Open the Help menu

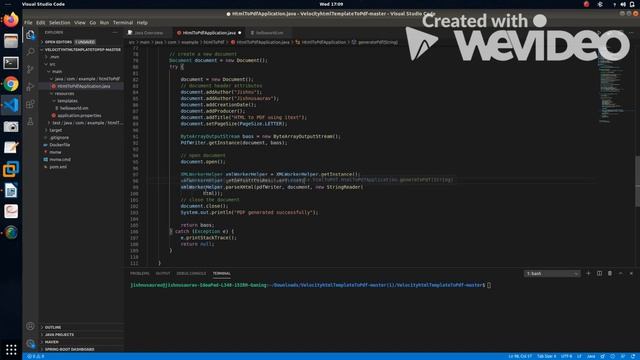pyautogui.click(x=142, y=23)
